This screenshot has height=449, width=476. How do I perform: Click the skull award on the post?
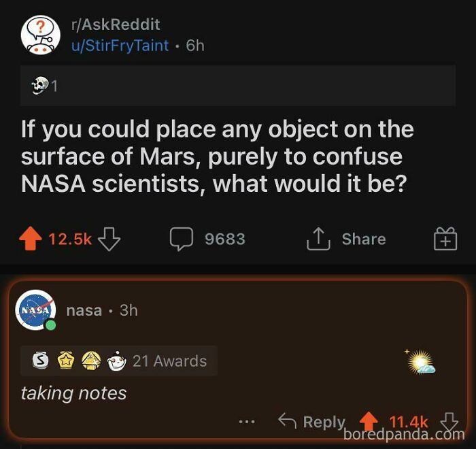click(39, 86)
